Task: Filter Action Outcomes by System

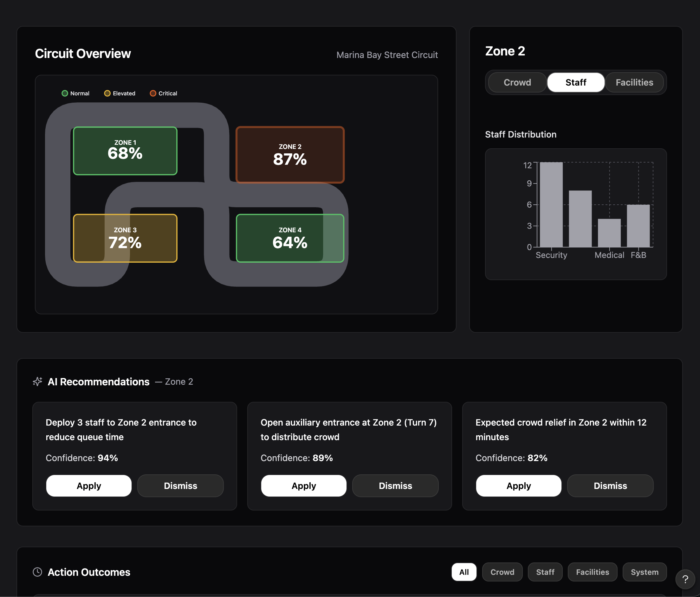Action: pos(644,572)
